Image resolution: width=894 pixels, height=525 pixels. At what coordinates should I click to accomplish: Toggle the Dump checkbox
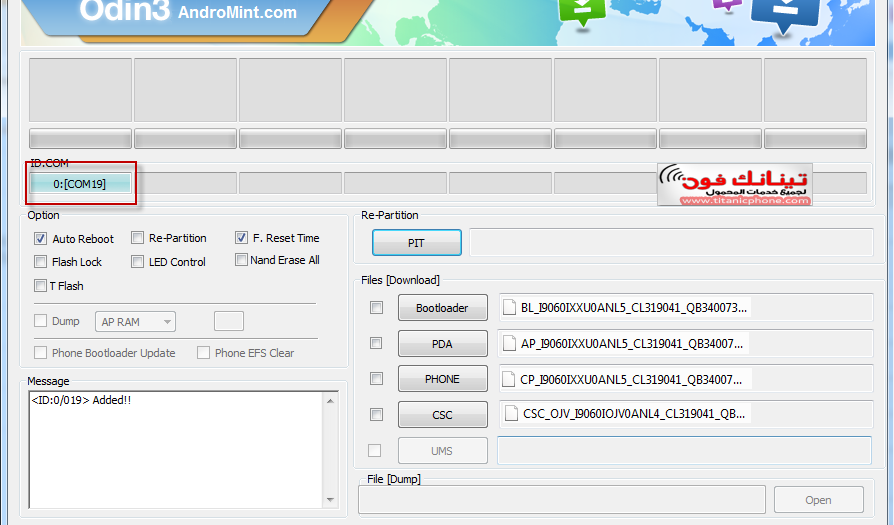(40, 321)
